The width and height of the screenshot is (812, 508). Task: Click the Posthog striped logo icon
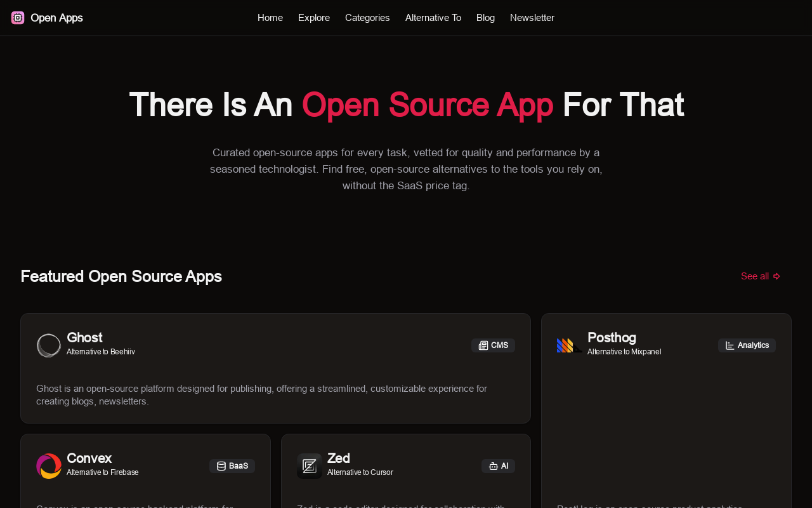(570, 345)
